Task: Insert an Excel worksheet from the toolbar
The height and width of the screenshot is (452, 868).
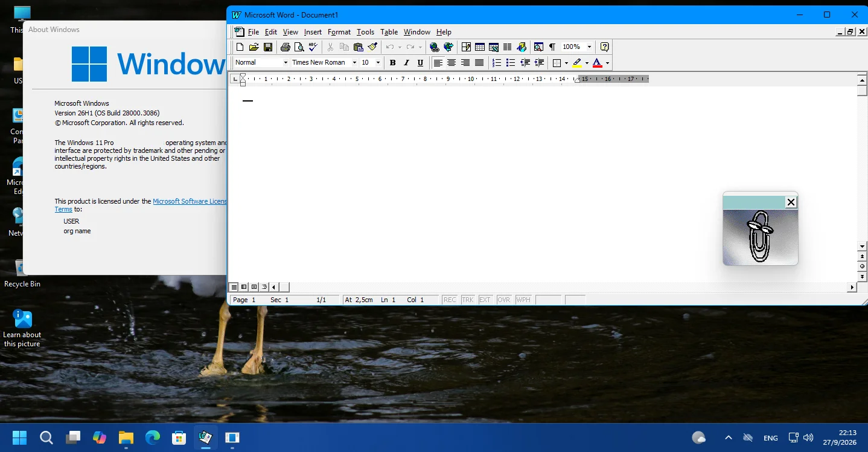Action: point(494,47)
